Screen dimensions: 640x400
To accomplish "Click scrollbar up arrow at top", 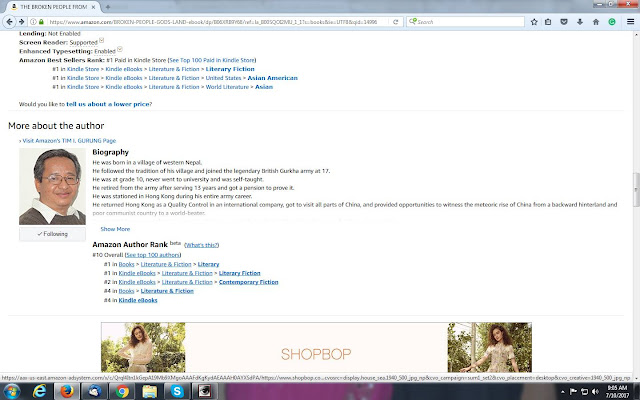I will (636, 35).
